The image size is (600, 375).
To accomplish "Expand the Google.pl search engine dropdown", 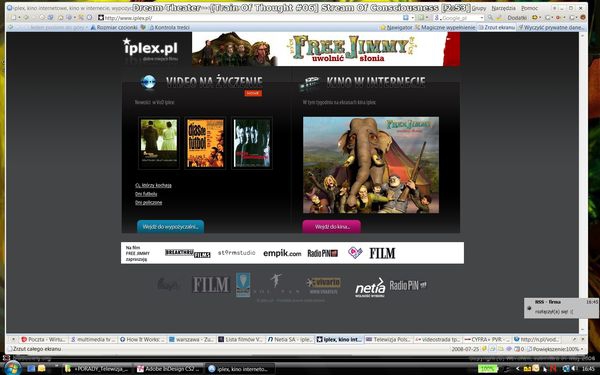I will tap(482, 18).
